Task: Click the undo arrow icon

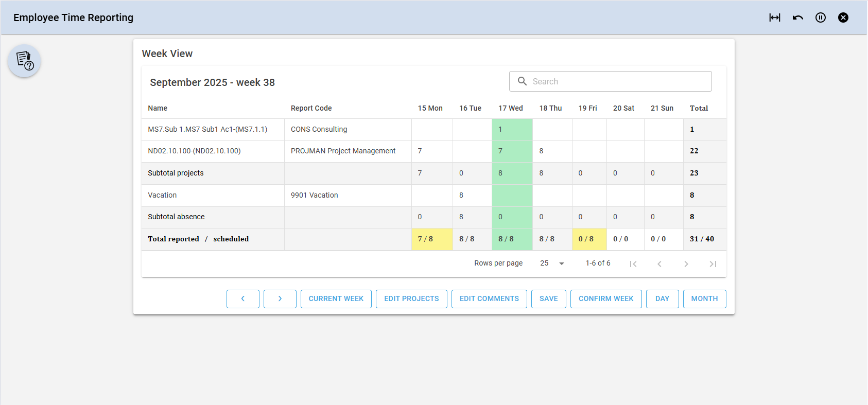Action: coord(797,17)
